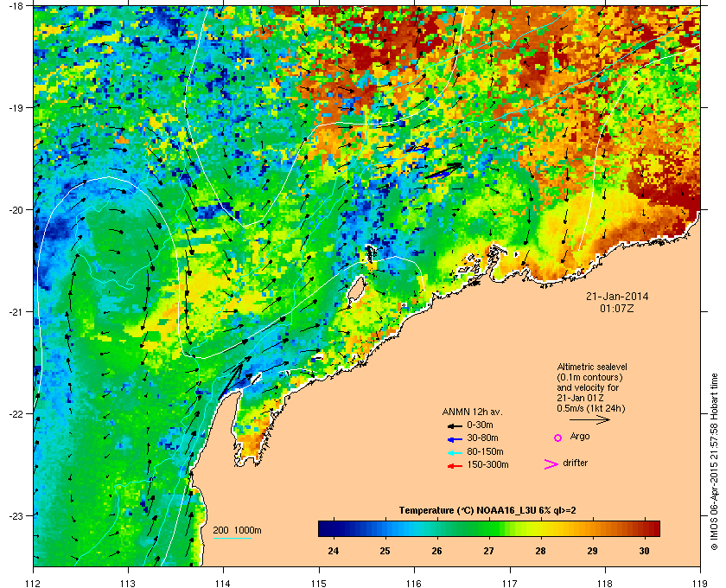
Task: Click the longitude label 112
Action: pos(33,583)
